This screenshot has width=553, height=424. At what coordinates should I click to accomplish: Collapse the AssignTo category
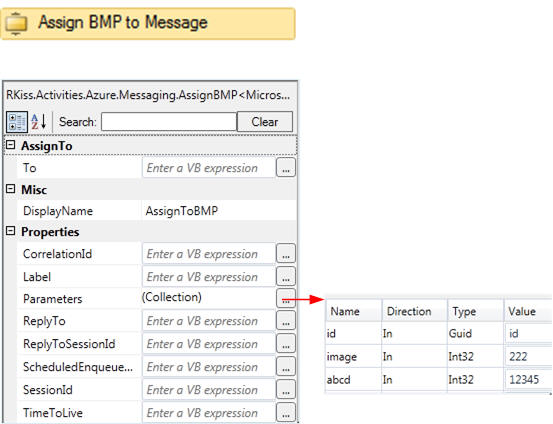(x=11, y=145)
